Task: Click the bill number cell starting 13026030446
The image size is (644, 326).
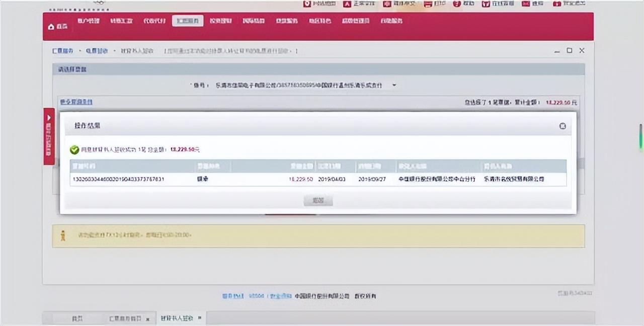Action: [x=119, y=179]
